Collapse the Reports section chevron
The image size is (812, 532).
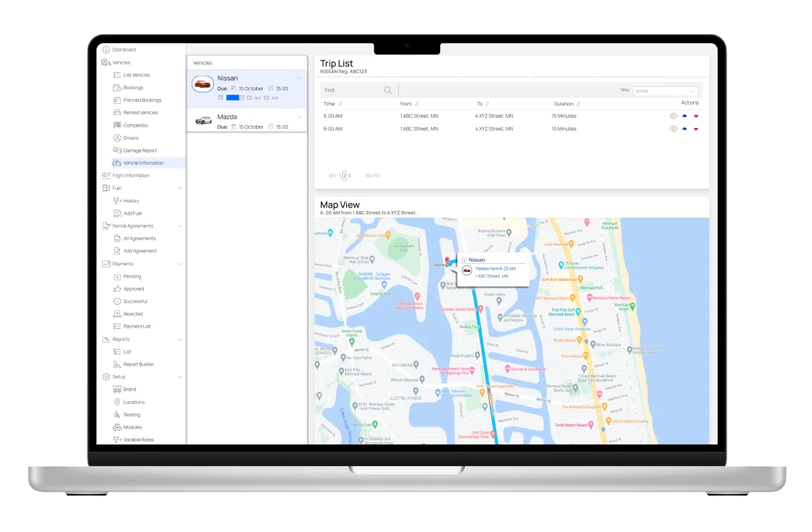click(180, 340)
